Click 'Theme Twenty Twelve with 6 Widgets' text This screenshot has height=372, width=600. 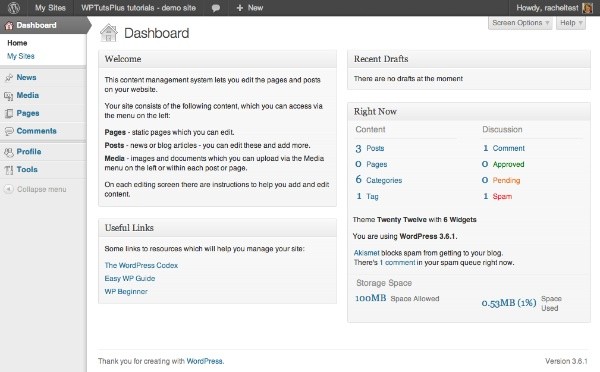click(x=414, y=220)
